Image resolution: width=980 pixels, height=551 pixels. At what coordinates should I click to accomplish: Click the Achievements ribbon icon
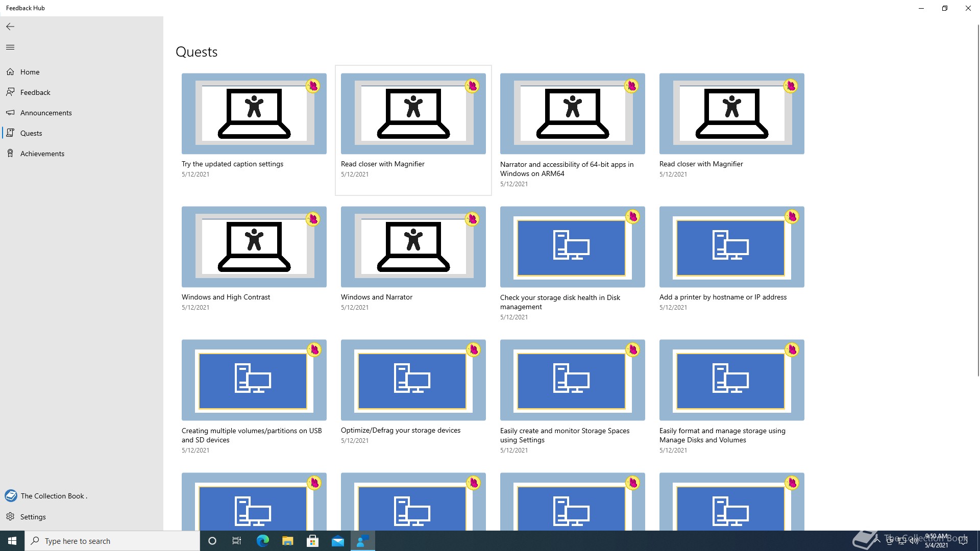click(x=10, y=154)
